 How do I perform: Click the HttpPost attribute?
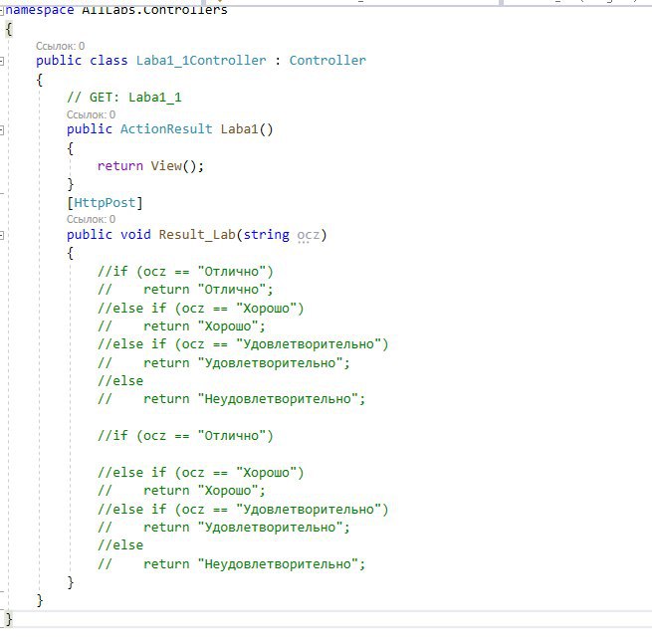(x=105, y=203)
